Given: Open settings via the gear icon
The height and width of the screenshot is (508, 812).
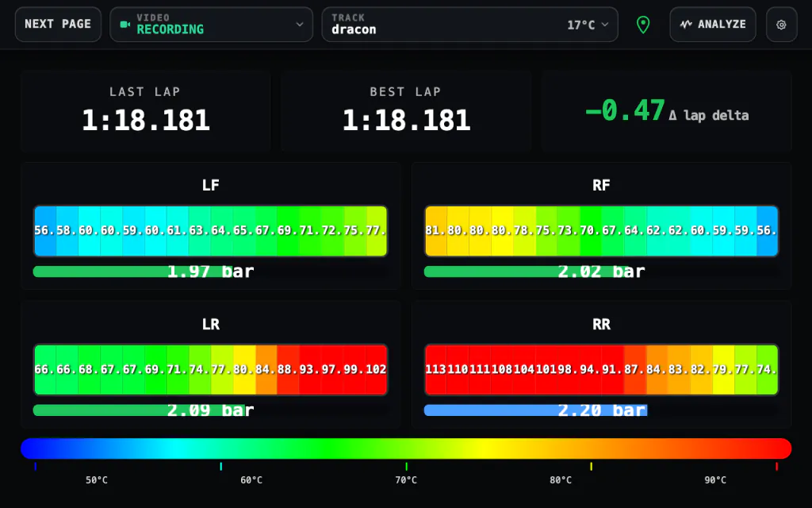Looking at the screenshot, I should (781, 25).
